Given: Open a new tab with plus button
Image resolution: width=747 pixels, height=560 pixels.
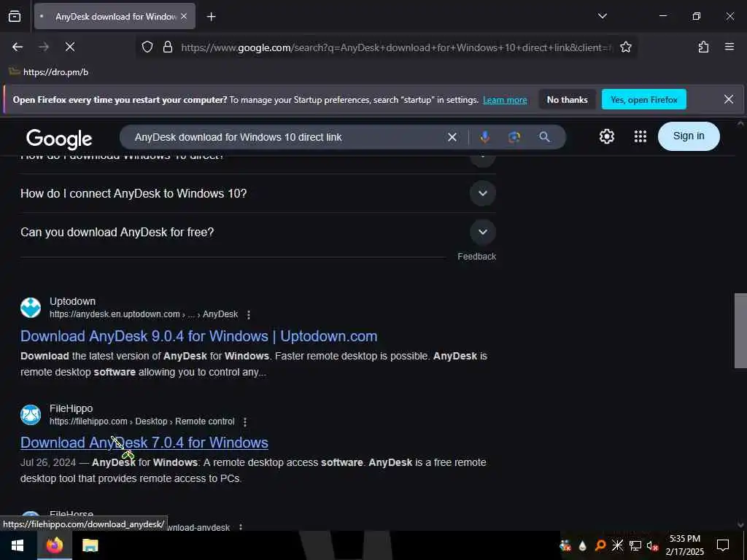Looking at the screenshot, I should pyautogui.click(x=211, y=17).
